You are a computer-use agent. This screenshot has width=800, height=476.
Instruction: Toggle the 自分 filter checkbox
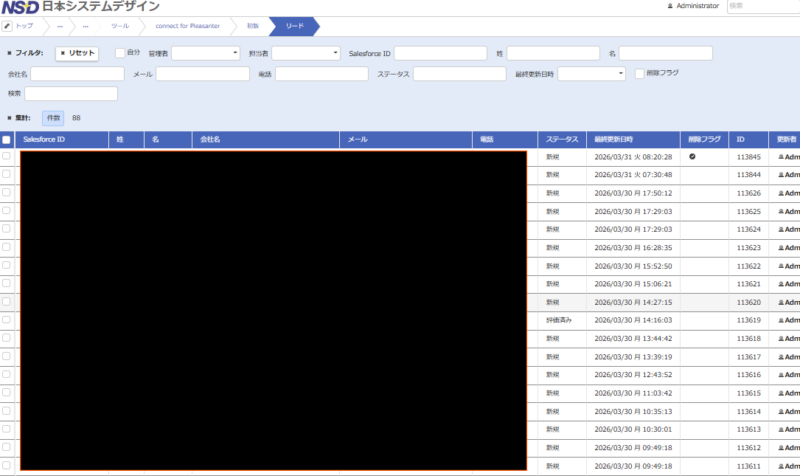tap(120, 52)
